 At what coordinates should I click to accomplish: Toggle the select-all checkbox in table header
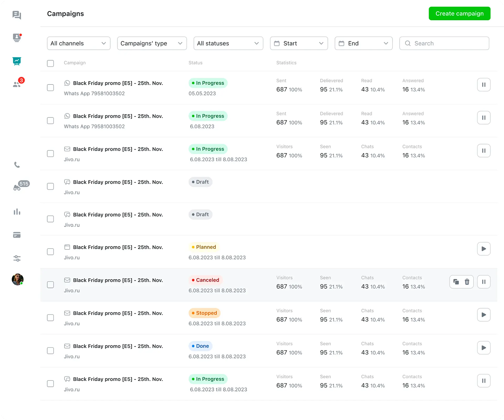[50, 63]
